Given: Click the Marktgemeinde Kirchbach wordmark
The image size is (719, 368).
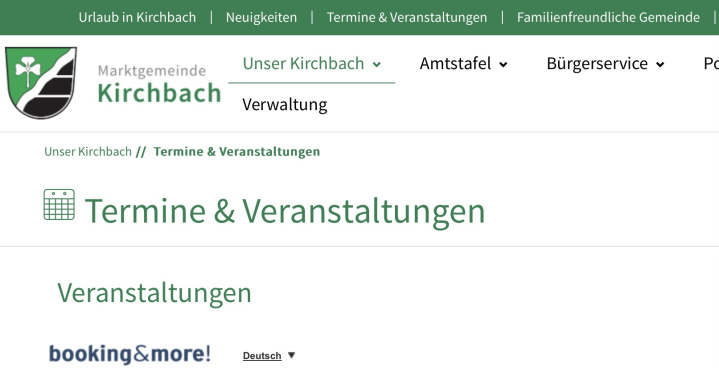Looking at the screenshot, I should click(159, 84).
